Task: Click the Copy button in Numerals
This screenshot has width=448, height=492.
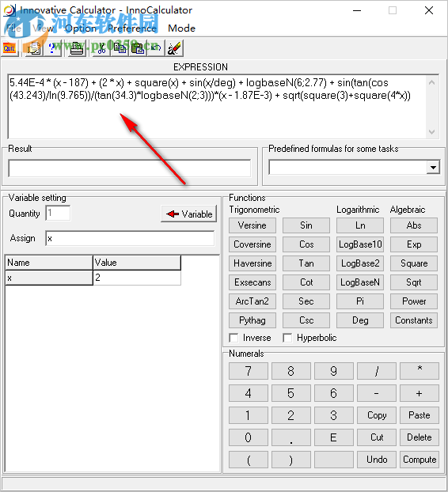Action: 377,415
